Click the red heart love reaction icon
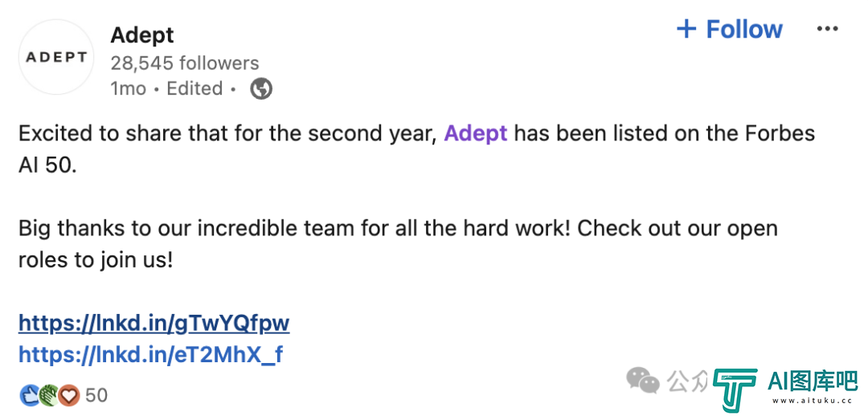The width and height of the screenshot is (868, 416). [x=69, y=395]
